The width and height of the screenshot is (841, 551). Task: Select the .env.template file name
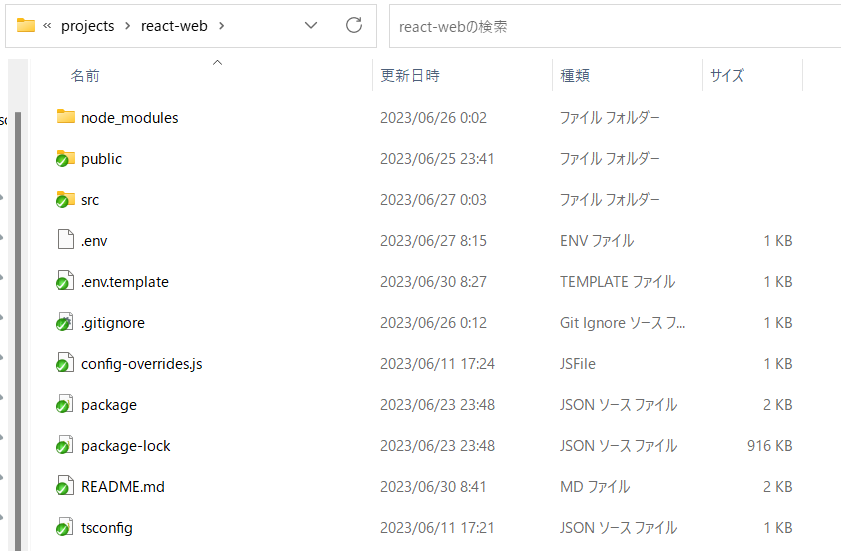coord(125,282)
